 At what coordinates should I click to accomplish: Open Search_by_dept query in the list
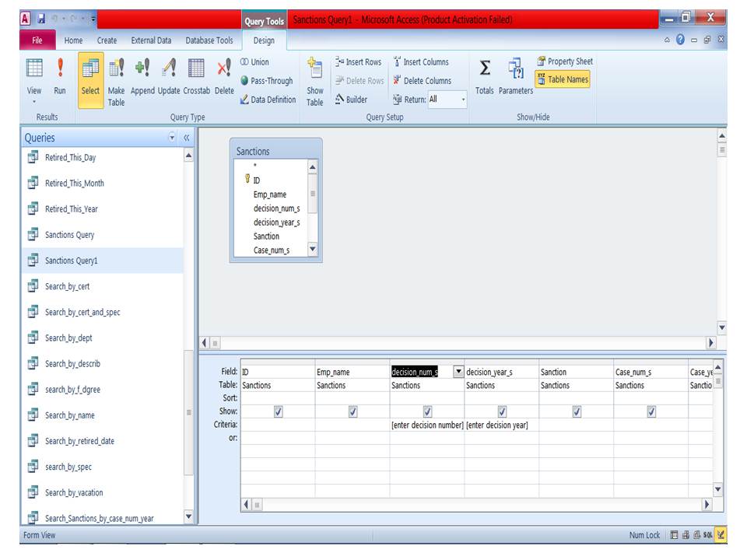(68, 338)
